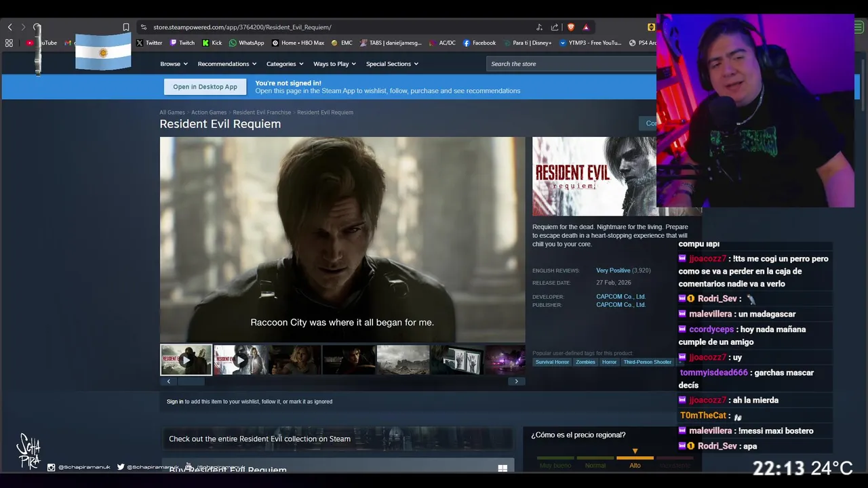Open Very Positive reviews link
This screenshot has width=868, height=488.
pos(613,270)
